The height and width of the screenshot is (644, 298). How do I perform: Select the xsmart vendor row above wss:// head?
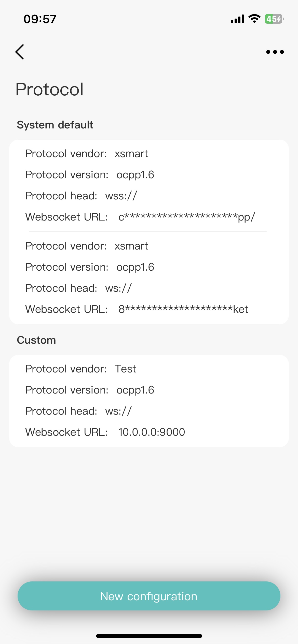pos(87,154)
